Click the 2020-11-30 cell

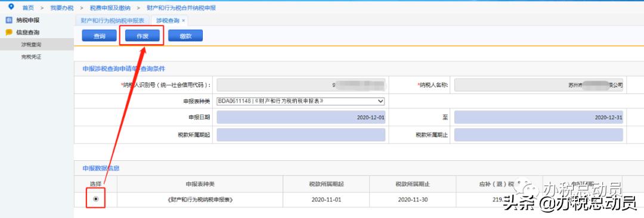coord(413,200)
